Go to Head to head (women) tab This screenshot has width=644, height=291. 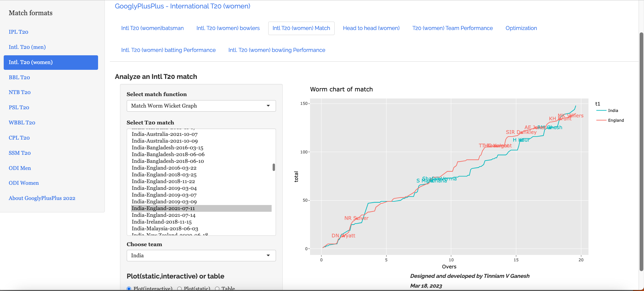coord(371,28)
